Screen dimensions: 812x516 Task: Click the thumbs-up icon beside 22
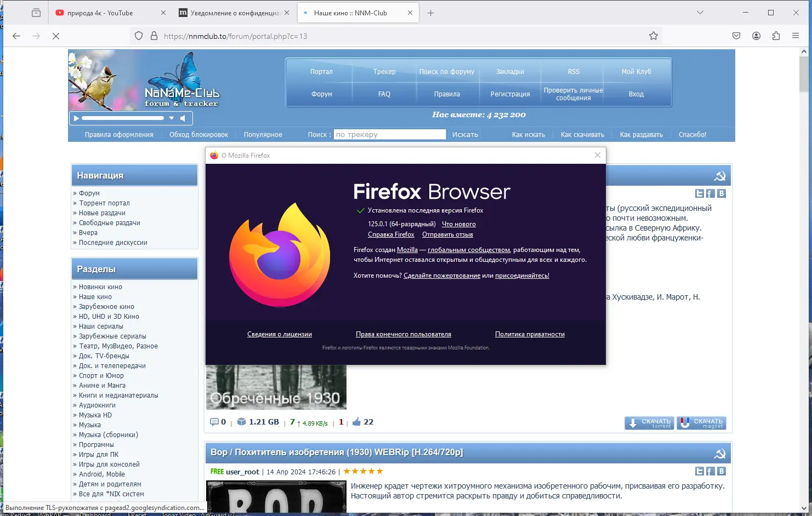tap(357, 421)
